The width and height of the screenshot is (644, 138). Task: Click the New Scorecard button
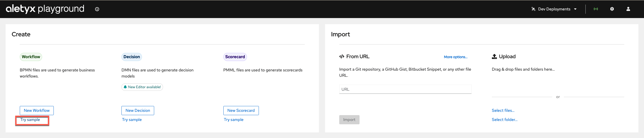coord(241,111)
